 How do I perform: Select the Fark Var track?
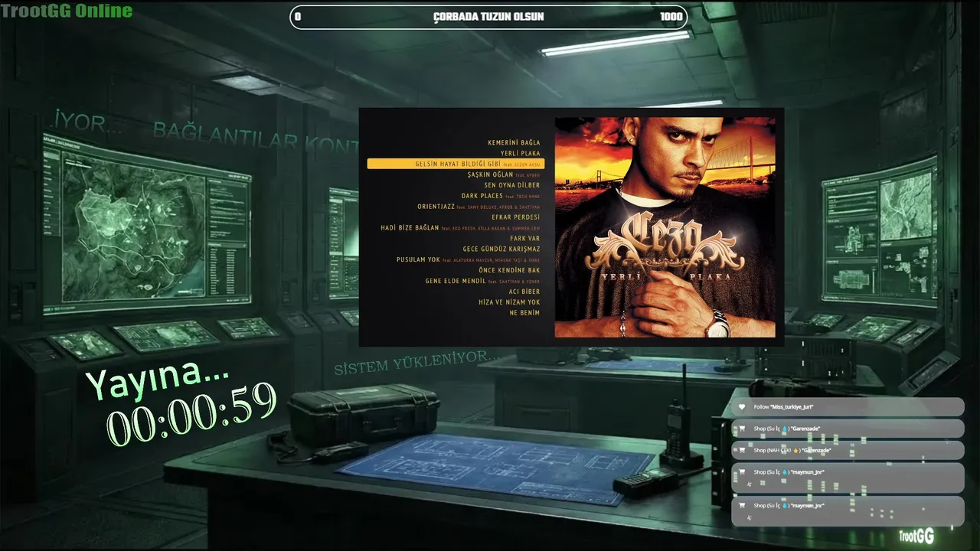point(524,239)
